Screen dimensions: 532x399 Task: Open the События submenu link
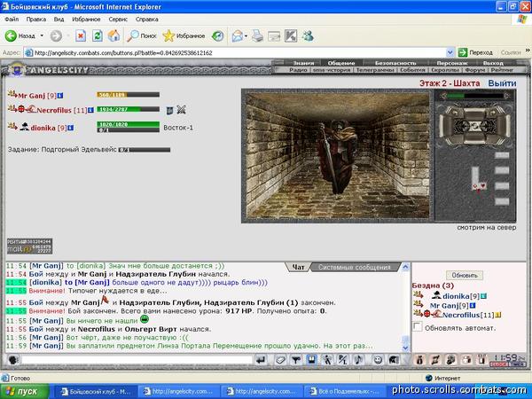412,70
